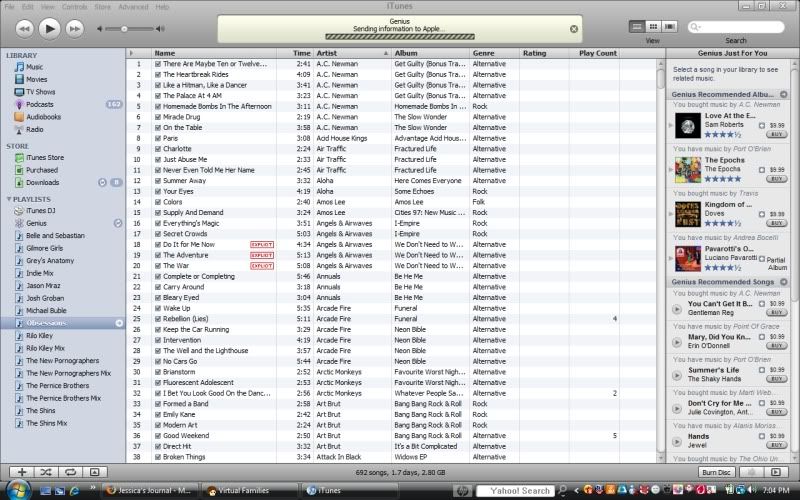Open the Controls menu
800x500 pixels.
tap(74, 7)
